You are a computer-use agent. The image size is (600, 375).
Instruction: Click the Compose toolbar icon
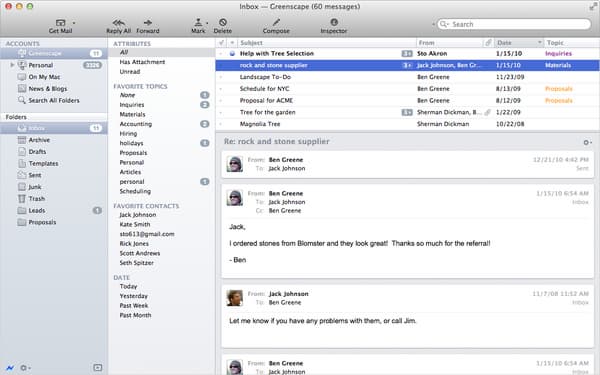[276, 22]
